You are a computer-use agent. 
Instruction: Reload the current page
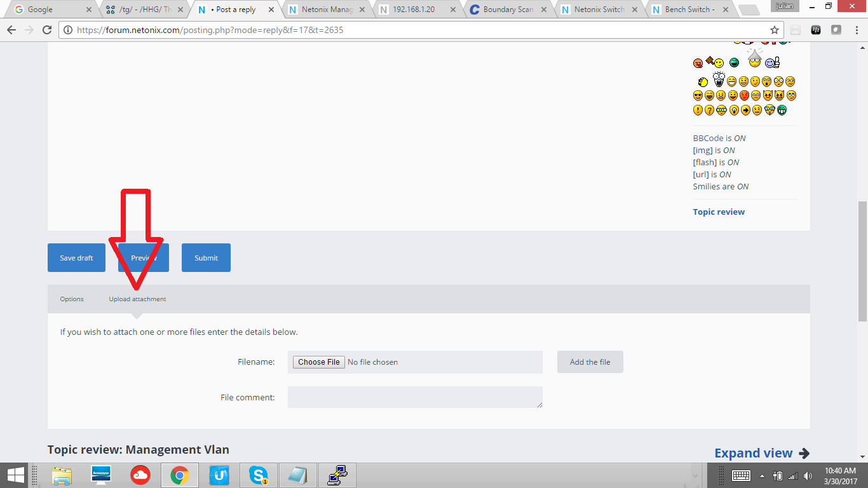pyautogui.click(x=47, y=30)
